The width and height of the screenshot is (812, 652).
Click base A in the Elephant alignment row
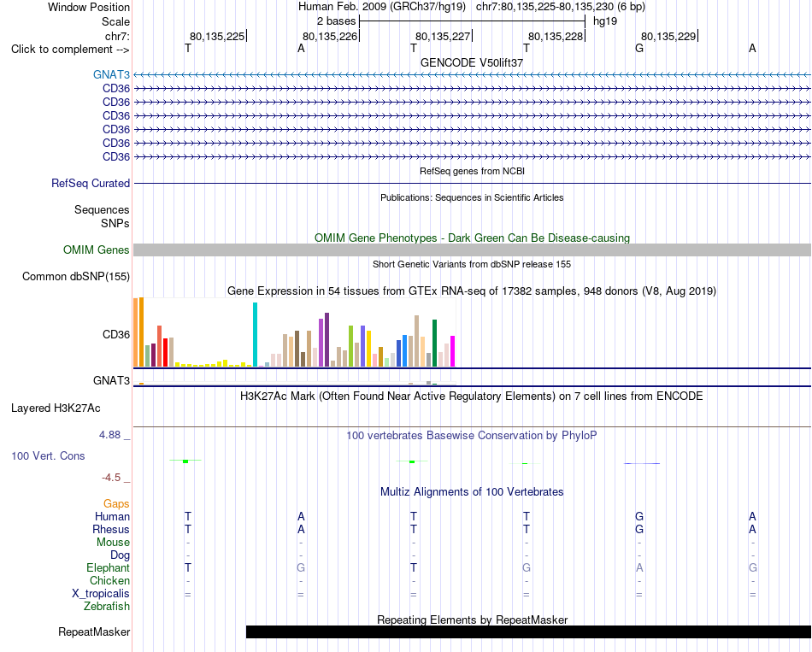coord(639,568)
